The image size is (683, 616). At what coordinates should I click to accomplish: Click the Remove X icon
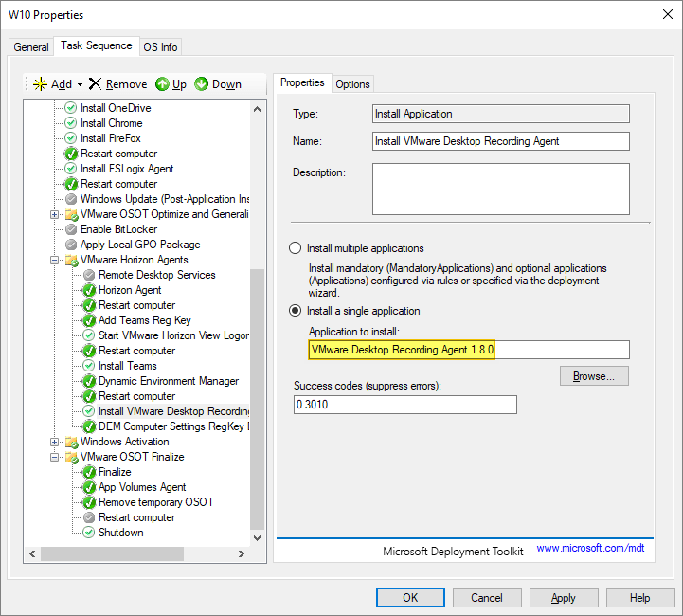coord(95,84)
